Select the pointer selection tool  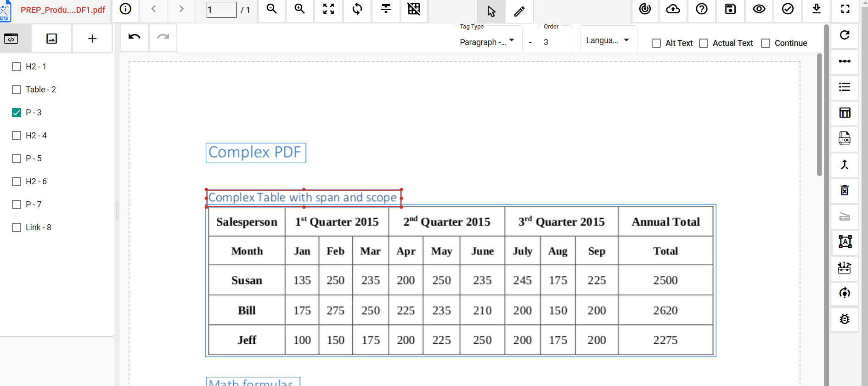pyautogui.click(x=491, y=11)
